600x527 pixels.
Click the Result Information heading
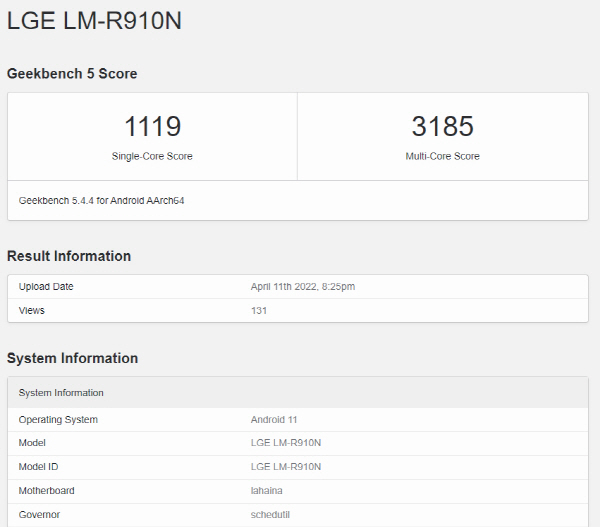pos(69,256)
